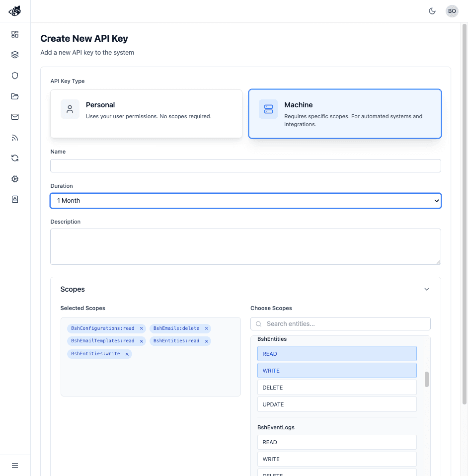Viewport: 468px width, 476px height.
Task: Open the Dashboard grid icon in sidebar
Action: pos(15,34)
